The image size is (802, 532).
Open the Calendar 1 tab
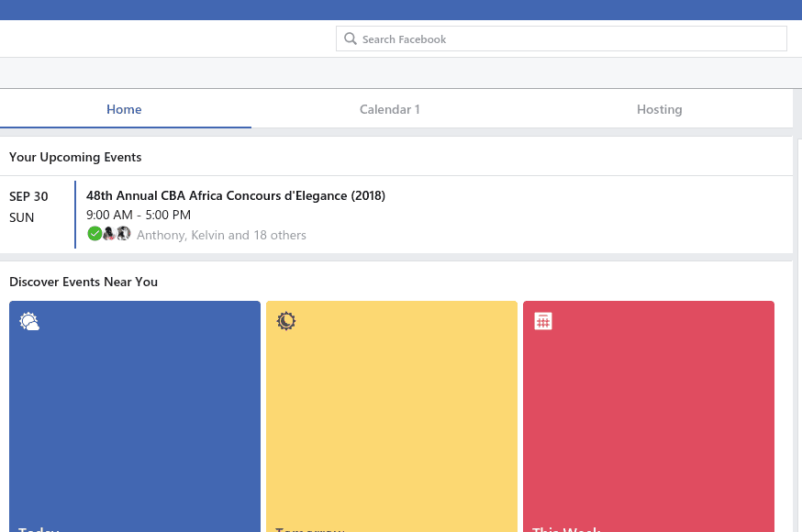click(390, 109)
